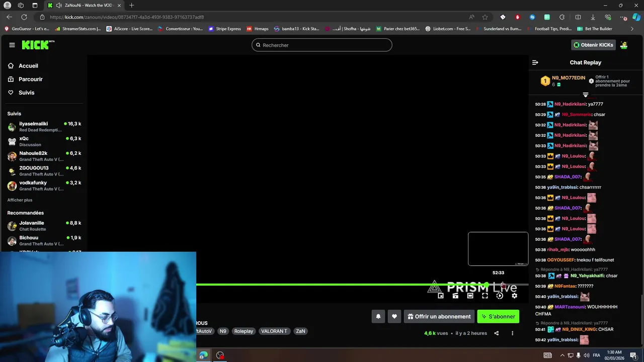This screenshot has height=362, width=644.
Task: Click N9_MO77EDIN top gifter name
Action: click(x=569, y=78)
